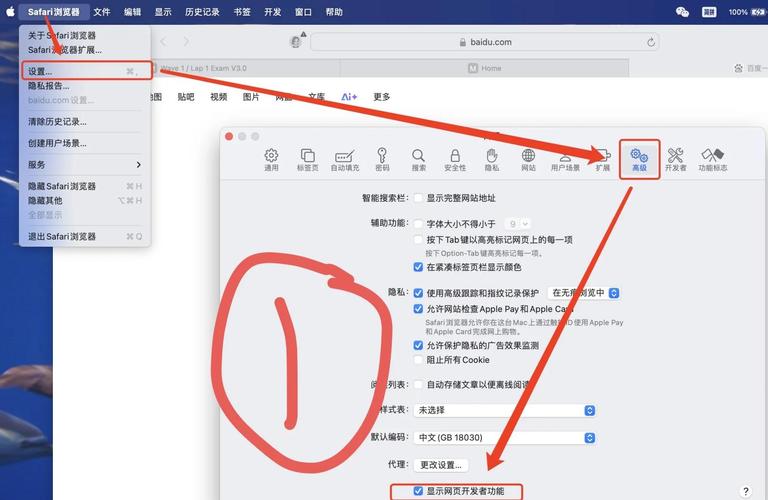Choose 隐藏 Safari浏览器 menu item
Screen dimensions: 768x500
[85, 186]
